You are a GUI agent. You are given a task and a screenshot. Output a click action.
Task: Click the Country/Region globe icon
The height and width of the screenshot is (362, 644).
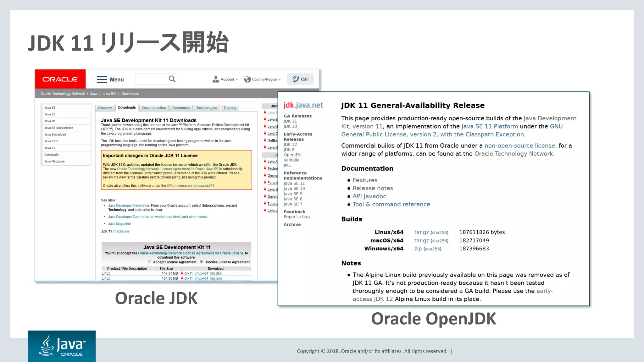point(247,79)
